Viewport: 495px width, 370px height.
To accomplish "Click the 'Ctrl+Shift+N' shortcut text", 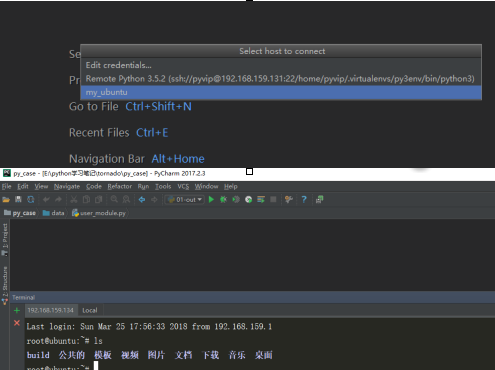I will coord(158,107).
